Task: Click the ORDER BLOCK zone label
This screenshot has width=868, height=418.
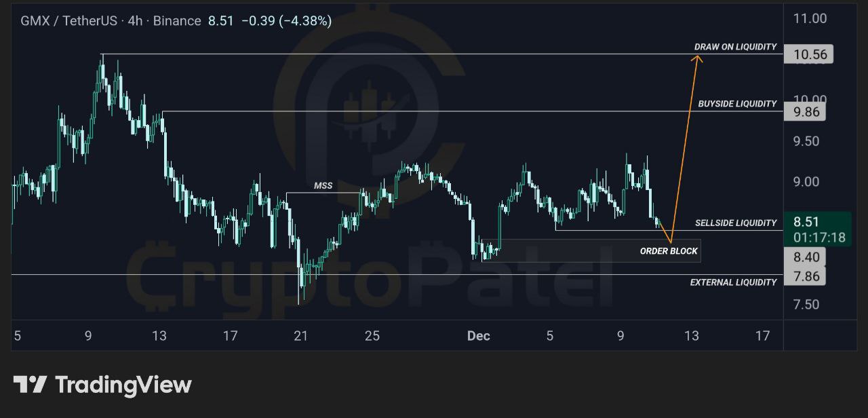Action: [669, 251]
